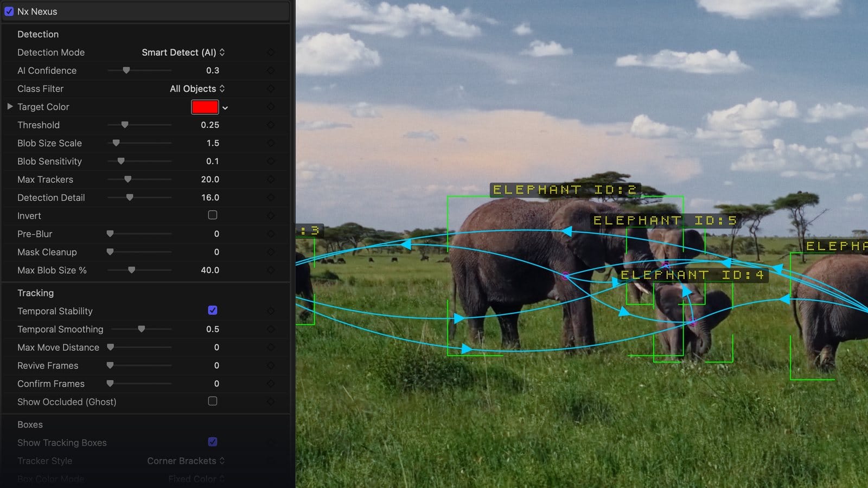Add keyframe diamond for Max Trackers

pos(271,179)
